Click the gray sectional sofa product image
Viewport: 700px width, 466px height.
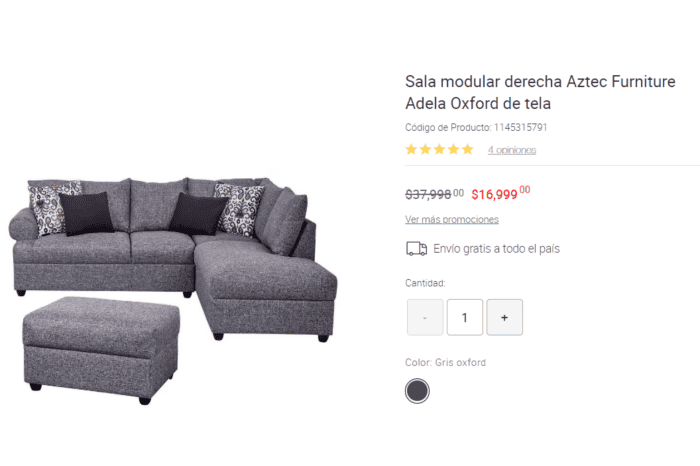click(173, 290)
